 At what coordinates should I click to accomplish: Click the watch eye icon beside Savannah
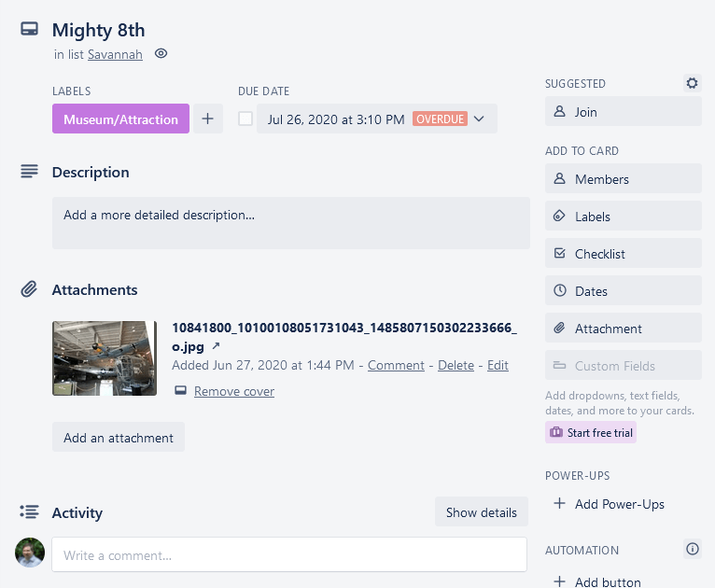[x=161, y=54]
